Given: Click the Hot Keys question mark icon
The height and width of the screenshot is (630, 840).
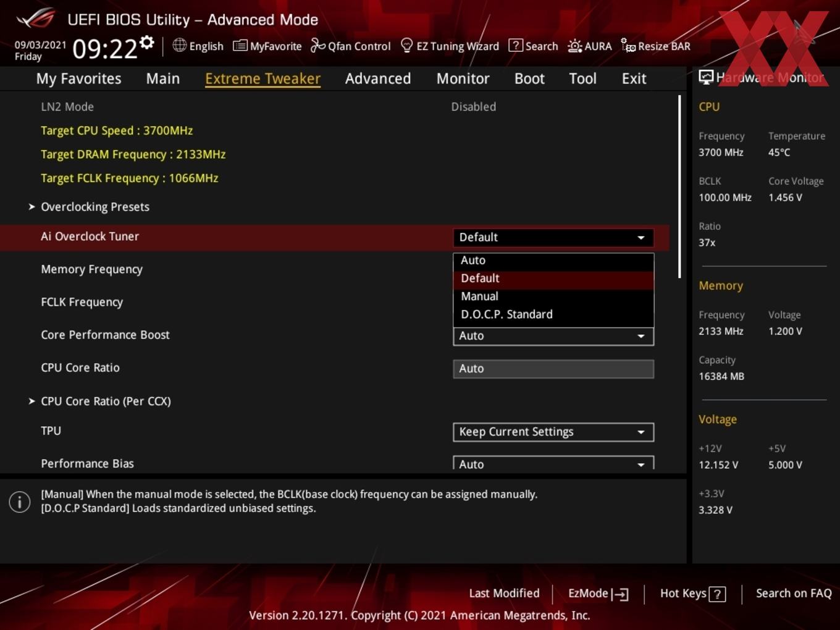Looking at the screenshot, I should 717,594.
